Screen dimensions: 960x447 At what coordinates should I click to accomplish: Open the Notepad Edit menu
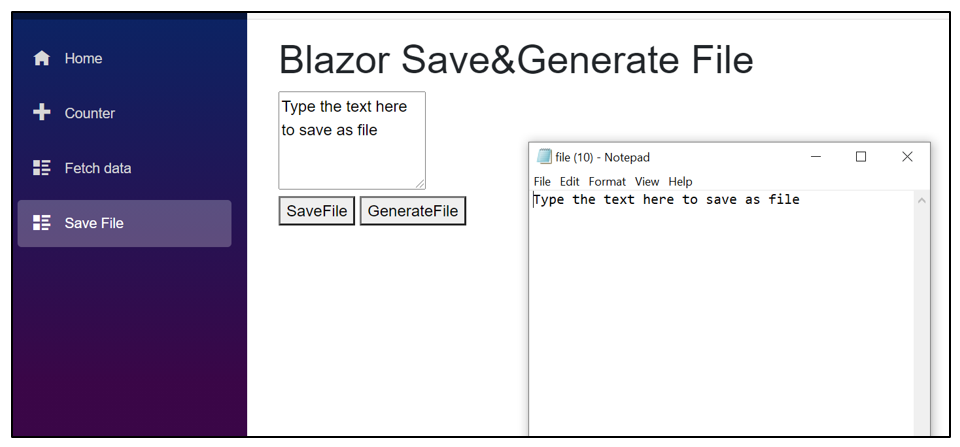(x=569, y=182)
